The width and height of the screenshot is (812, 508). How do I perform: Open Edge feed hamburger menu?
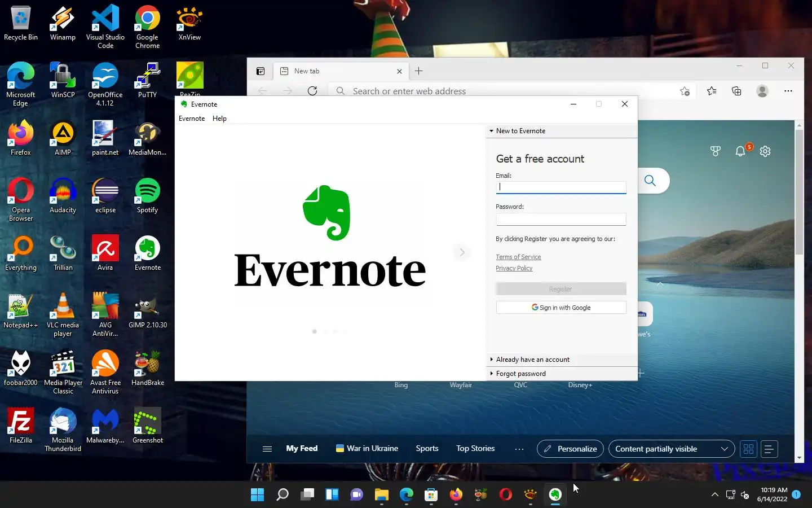point(267,449)
